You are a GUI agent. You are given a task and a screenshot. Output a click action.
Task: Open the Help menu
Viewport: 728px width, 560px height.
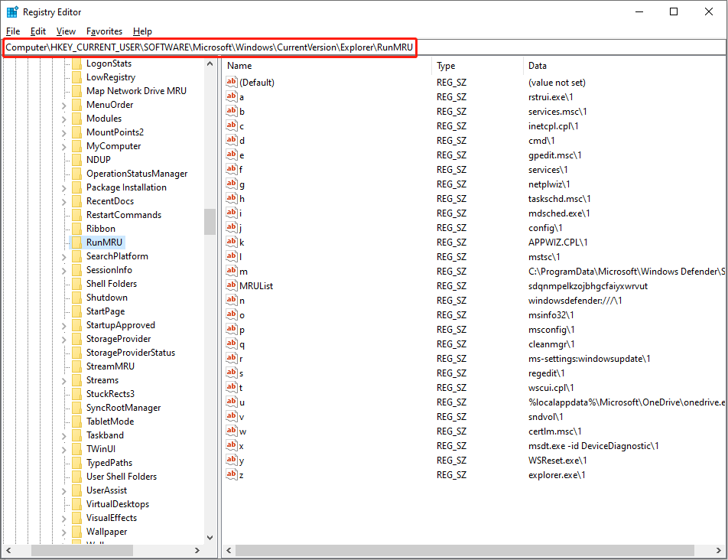(x=142, y=31)
